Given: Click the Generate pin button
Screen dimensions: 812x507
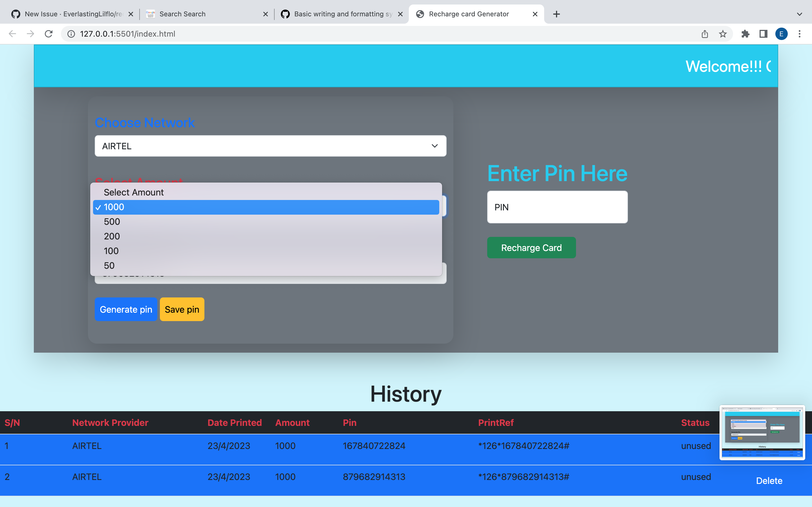Looking at the screenshot, I should [126, 309].
